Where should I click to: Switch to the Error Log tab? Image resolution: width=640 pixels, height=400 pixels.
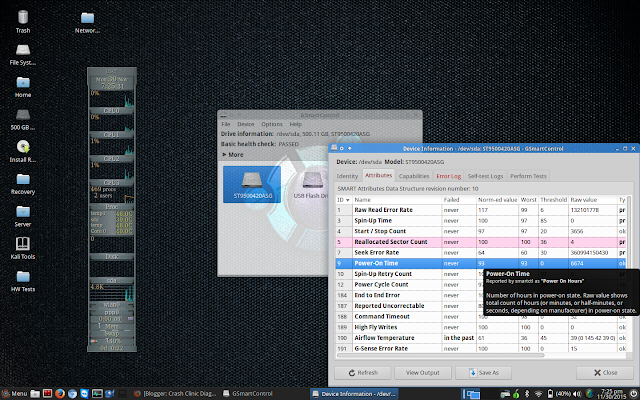click(449, 176)
